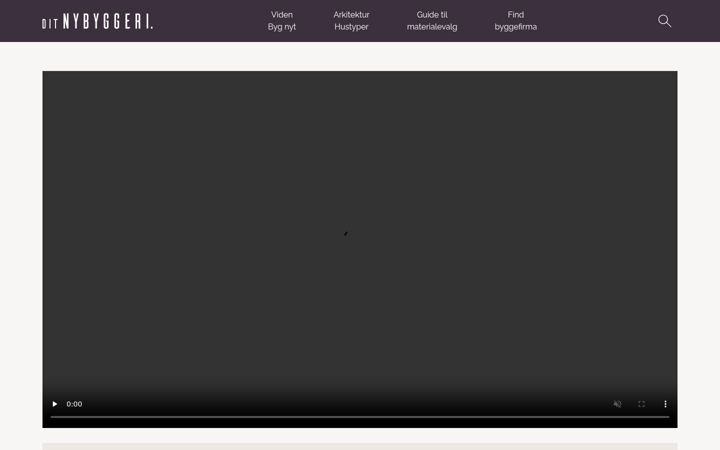Click the video progress bar
Screen dimensions: 720x450
click(360, 417)
